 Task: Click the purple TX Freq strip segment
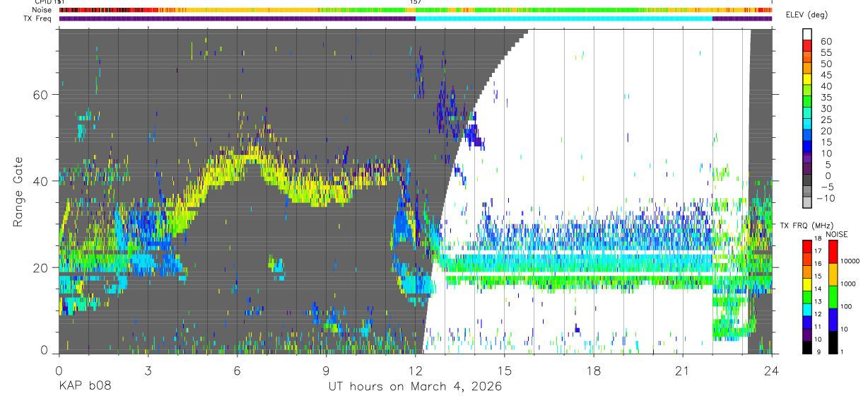coord(237,18)
